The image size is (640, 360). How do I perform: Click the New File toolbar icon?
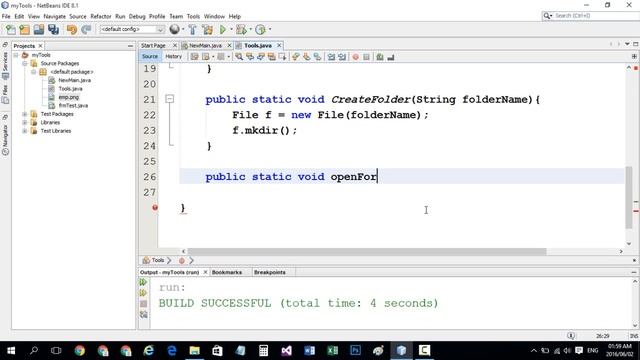11,29
